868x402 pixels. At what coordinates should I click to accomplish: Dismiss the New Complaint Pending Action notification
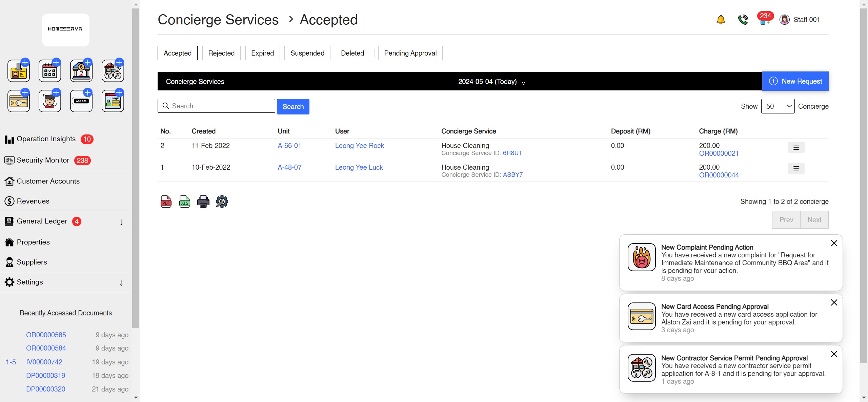[x=834, y=243]
